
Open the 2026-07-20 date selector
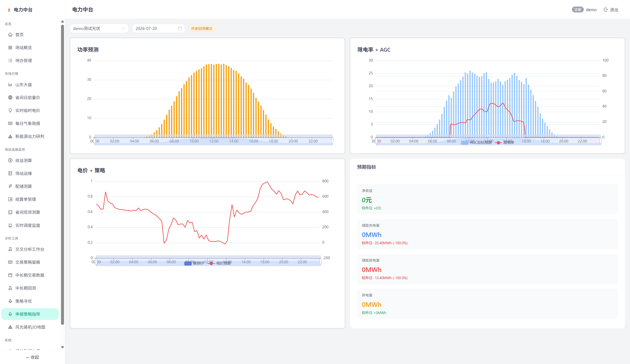point(159,29)
